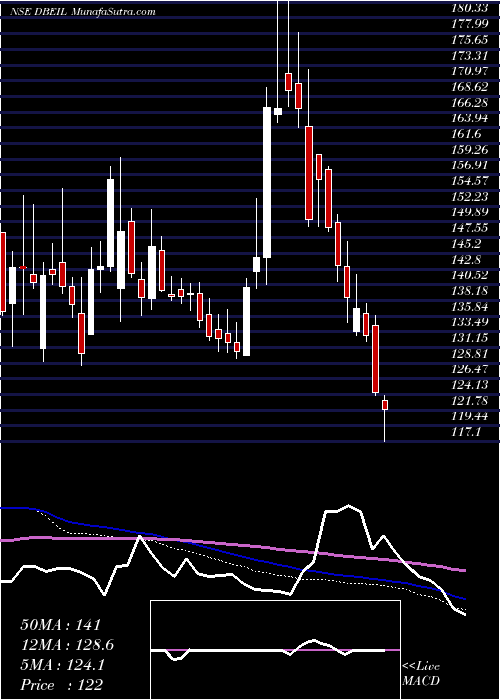This screenshot has width=500, height=700.
Task: Click the 5MA : 124.1 readout
Action: (62, 665)
